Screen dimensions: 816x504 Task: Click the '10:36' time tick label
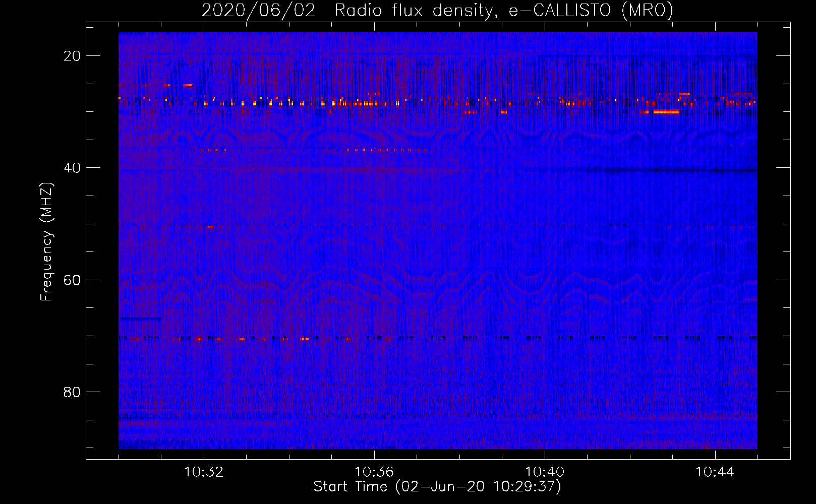click(374, 472)
